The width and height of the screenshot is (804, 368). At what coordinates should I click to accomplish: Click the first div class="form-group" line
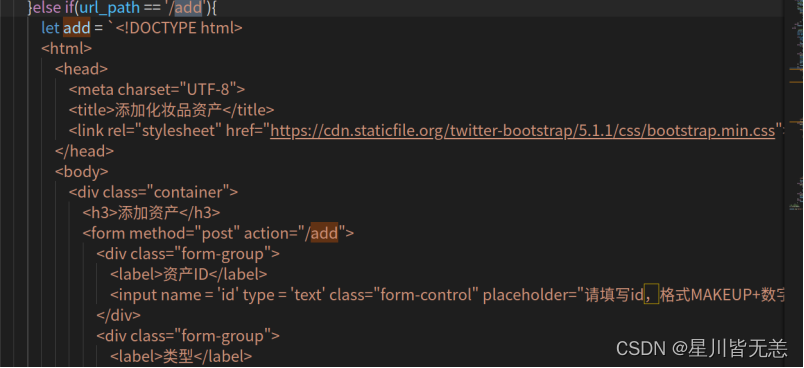188,254
